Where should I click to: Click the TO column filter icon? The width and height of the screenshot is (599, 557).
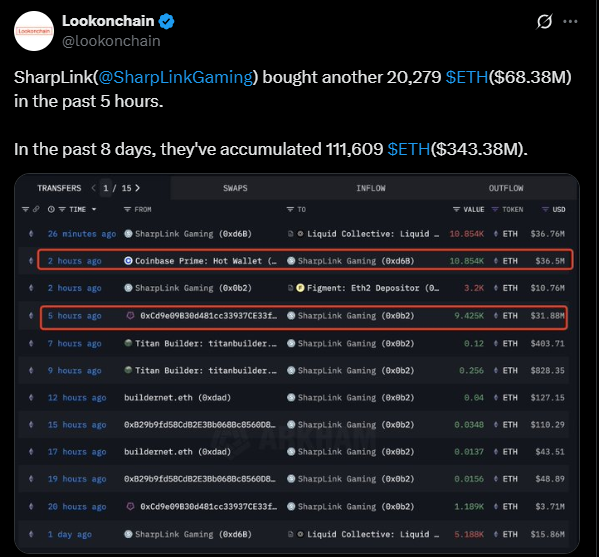pos(290,209)
